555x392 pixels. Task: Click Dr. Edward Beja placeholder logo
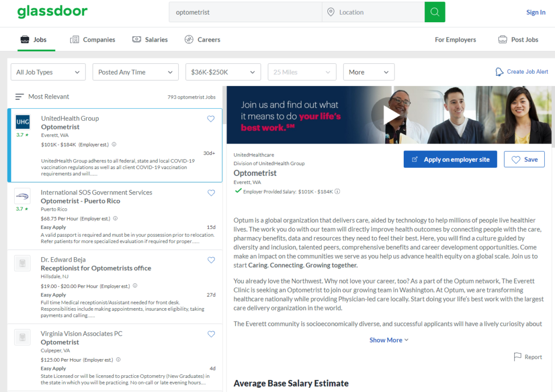tap(22, 263)
